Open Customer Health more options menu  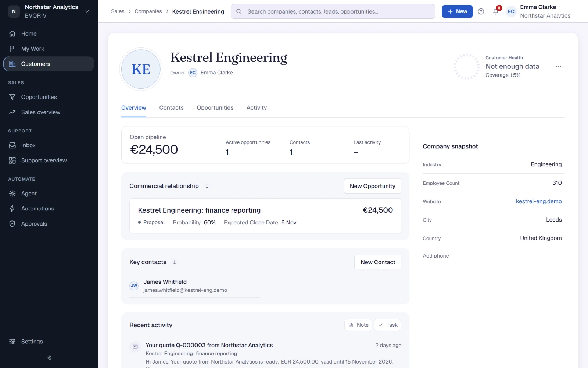(559, 67)
